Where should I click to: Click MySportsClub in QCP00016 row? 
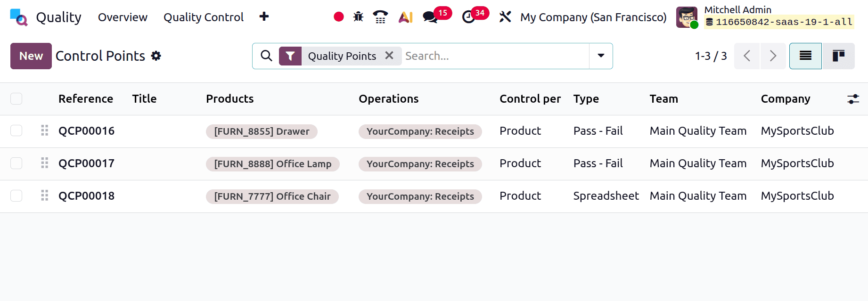click(797, 131)
